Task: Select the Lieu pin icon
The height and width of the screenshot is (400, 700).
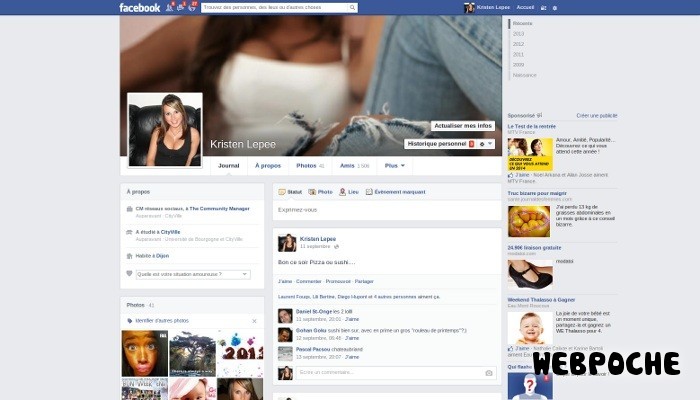Action: pos(342,192)
